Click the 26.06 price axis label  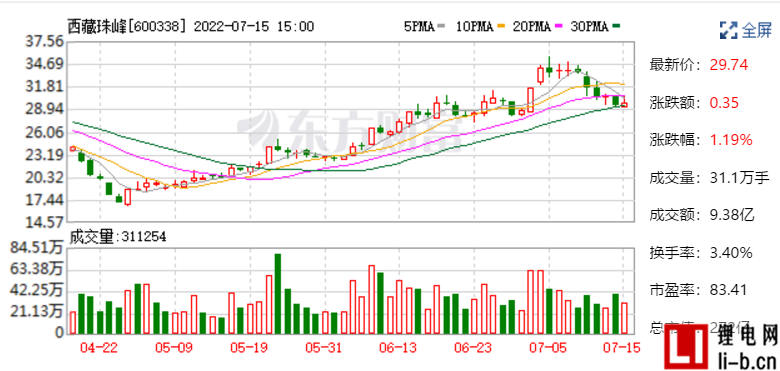(45, 133)
